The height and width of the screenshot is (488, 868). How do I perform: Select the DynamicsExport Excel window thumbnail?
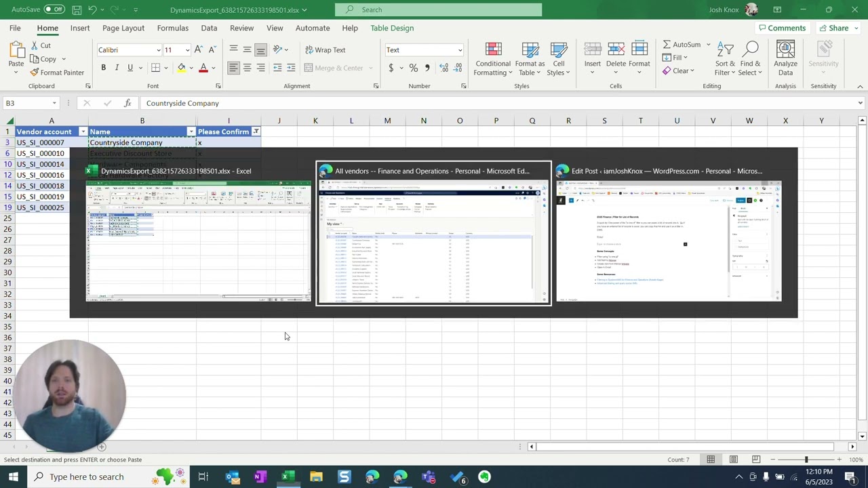click(x=198, y=234)
